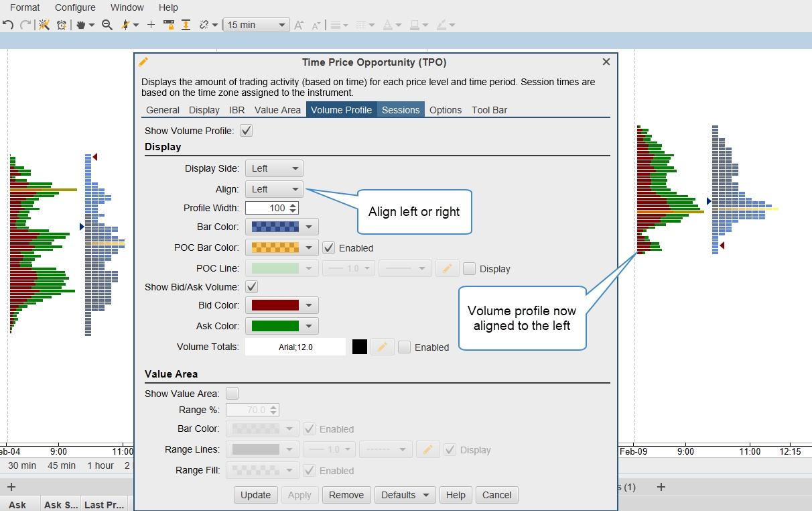Click the alarm clock icon in toolbar
Image resolution: width=812 pixels, height=511 pixels.
click(62, 25)
